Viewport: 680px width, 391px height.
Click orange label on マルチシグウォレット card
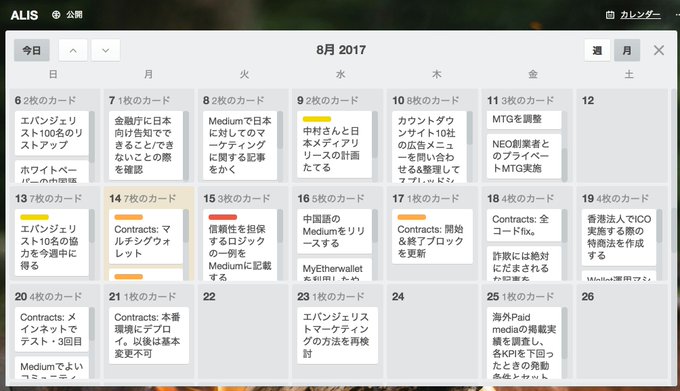(128, 217)
